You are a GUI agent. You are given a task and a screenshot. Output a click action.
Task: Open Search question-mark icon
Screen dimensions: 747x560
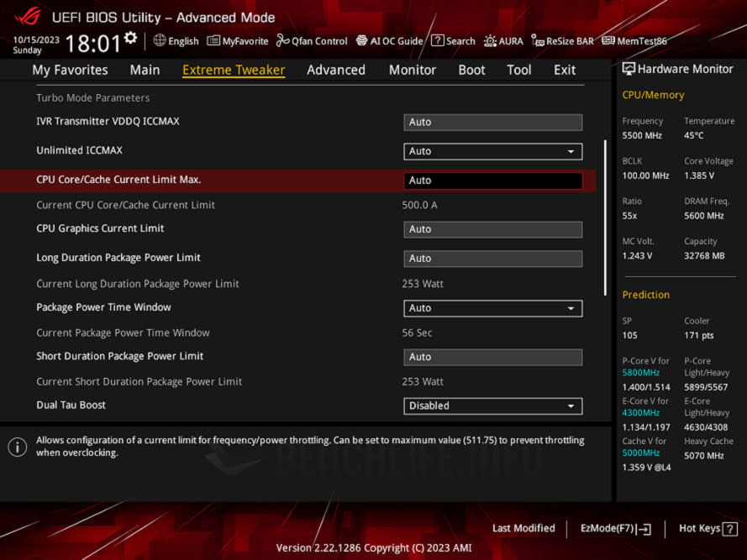437,41
